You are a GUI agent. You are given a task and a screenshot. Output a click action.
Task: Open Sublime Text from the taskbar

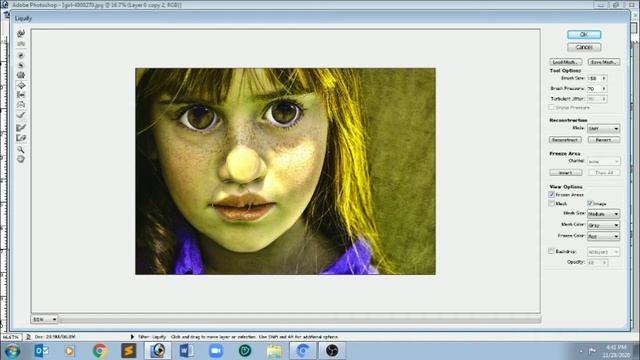(129, 351)
